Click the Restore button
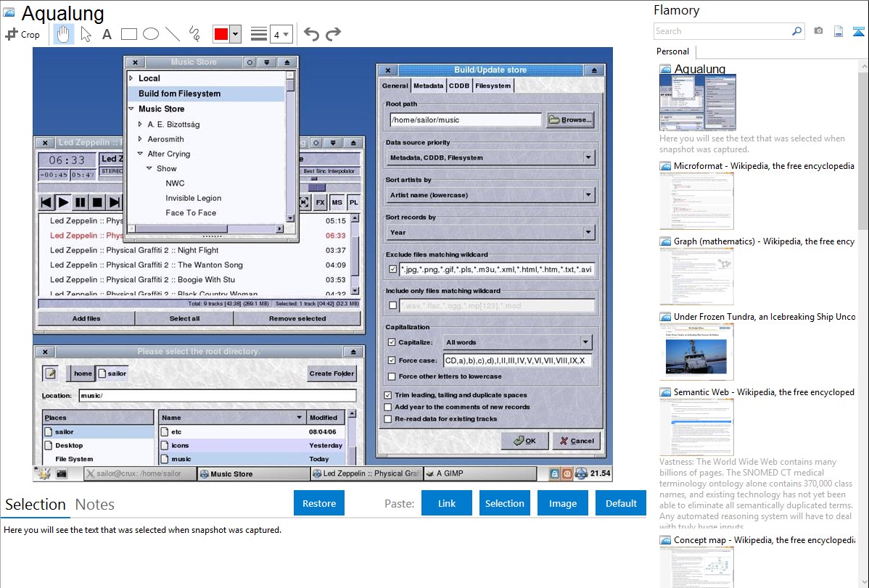This screenshot has height=588, width=869. tap(319, 503)
